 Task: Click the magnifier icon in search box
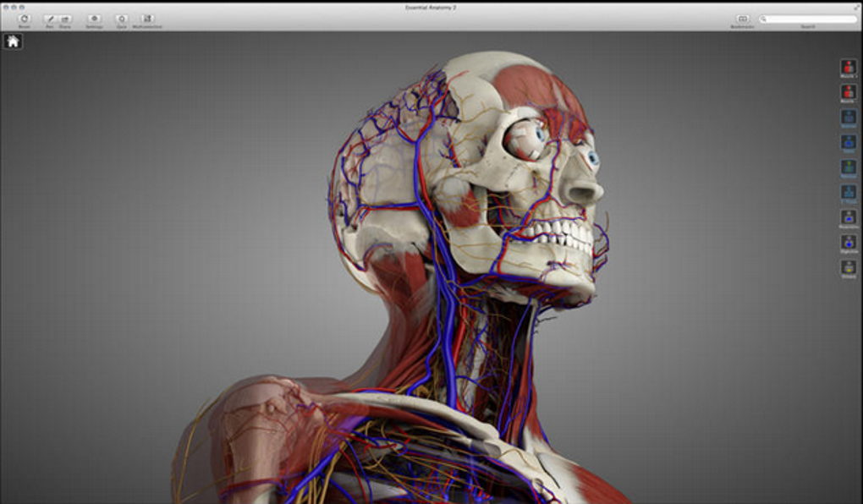[763, 19]
